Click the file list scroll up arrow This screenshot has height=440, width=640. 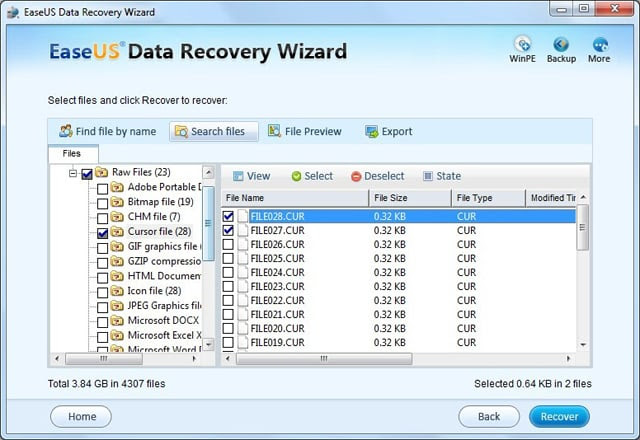tap(583, 198)
